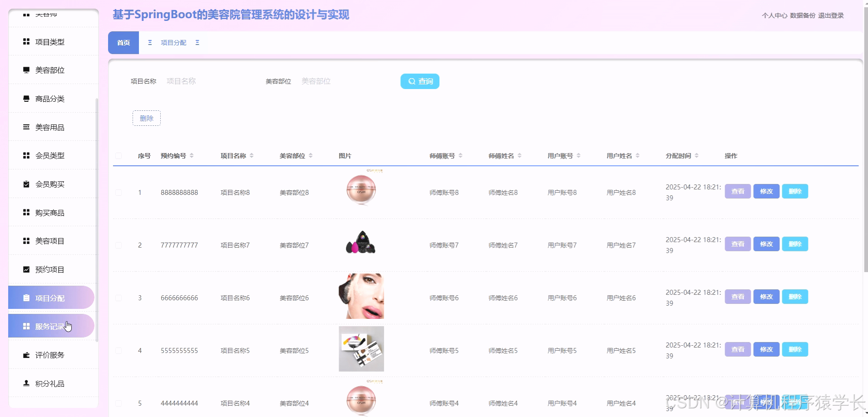The image size is (868, 417).
Task: Check the row 6666666666 checkbox
Action: coord(118,298)
